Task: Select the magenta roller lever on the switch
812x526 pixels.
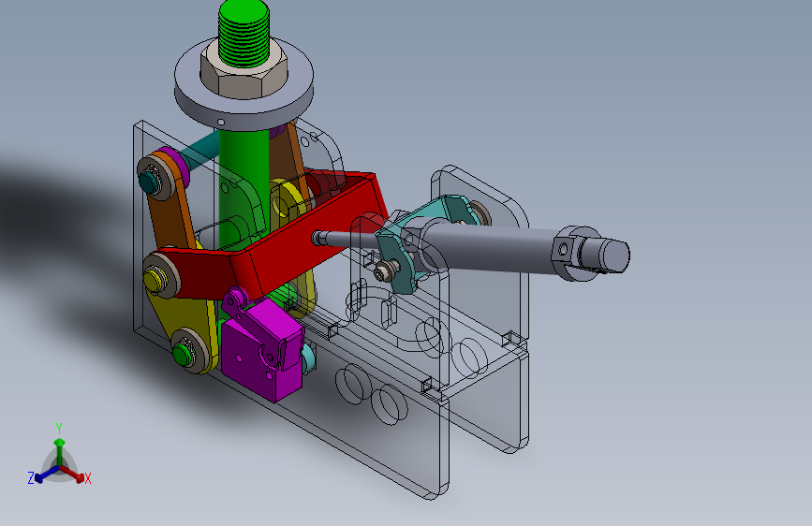Action: coord(238,301)
